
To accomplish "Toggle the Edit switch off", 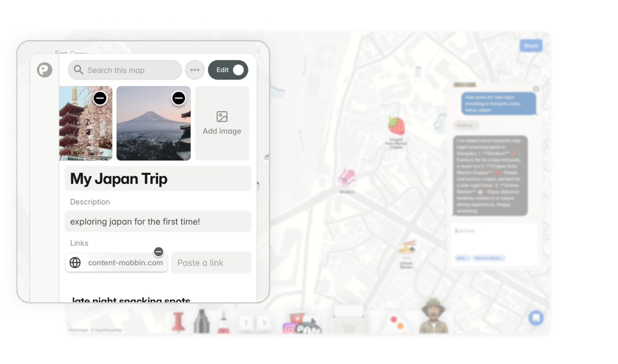I will 238,70.
